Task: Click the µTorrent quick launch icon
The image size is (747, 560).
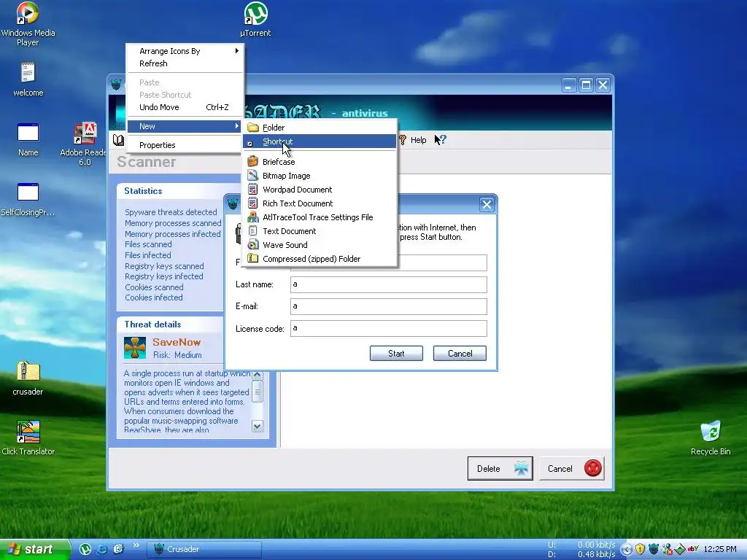Action: (x=85, y=549)
